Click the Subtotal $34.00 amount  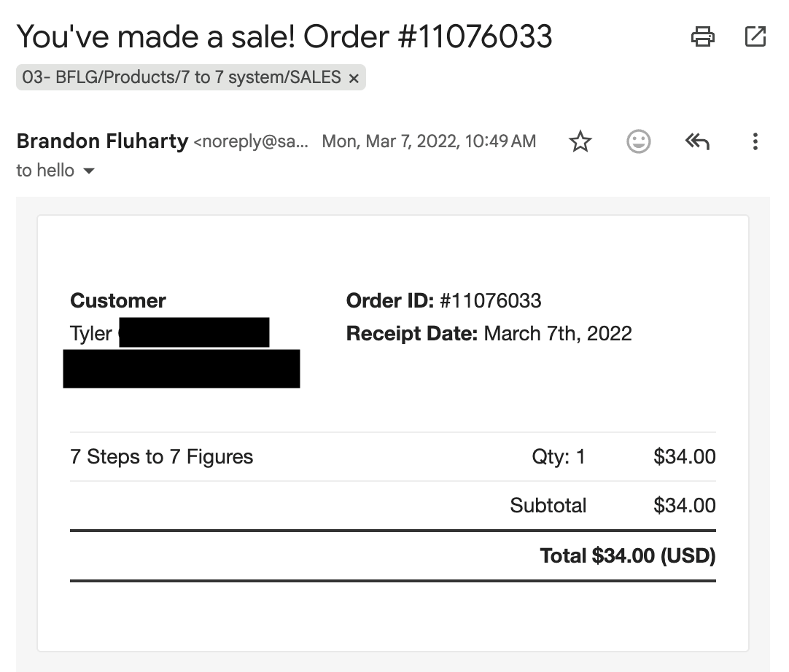pos(684,505)
